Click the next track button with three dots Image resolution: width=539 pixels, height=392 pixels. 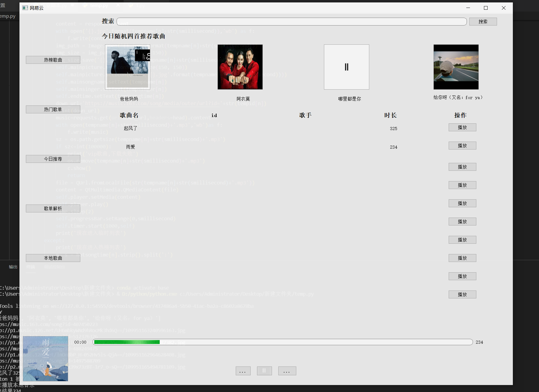pyautogui.click(x=287, y=371)
